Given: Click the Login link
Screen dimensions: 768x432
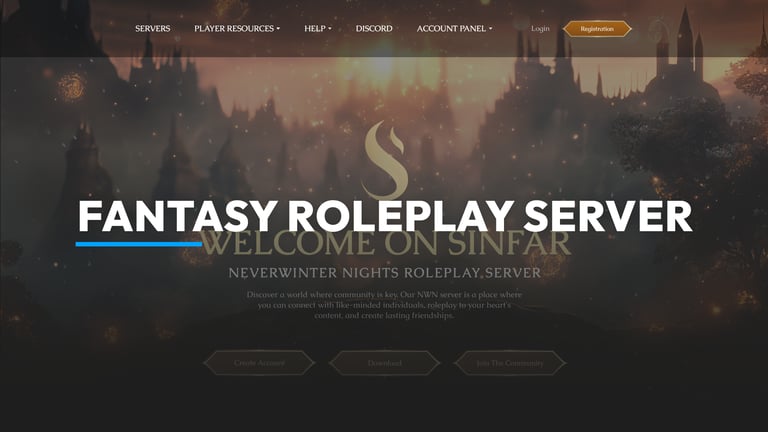Looking at the screenshot, I should point(540,28).
